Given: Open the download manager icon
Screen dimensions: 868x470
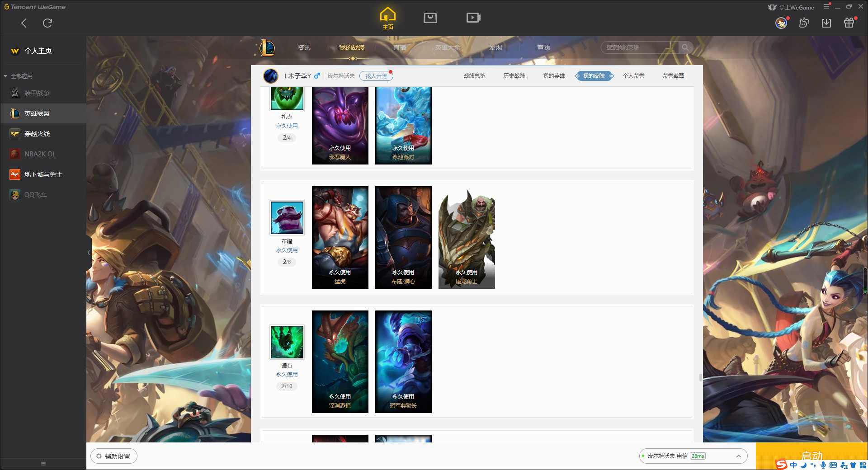Looking at the screenshot, I should pyautogui.click(x=826, y=23).
